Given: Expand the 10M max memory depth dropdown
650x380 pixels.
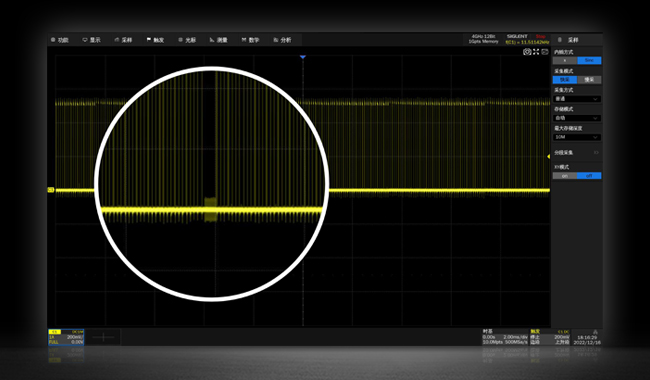Looking at the screenshot, I should tap(577, 137).
